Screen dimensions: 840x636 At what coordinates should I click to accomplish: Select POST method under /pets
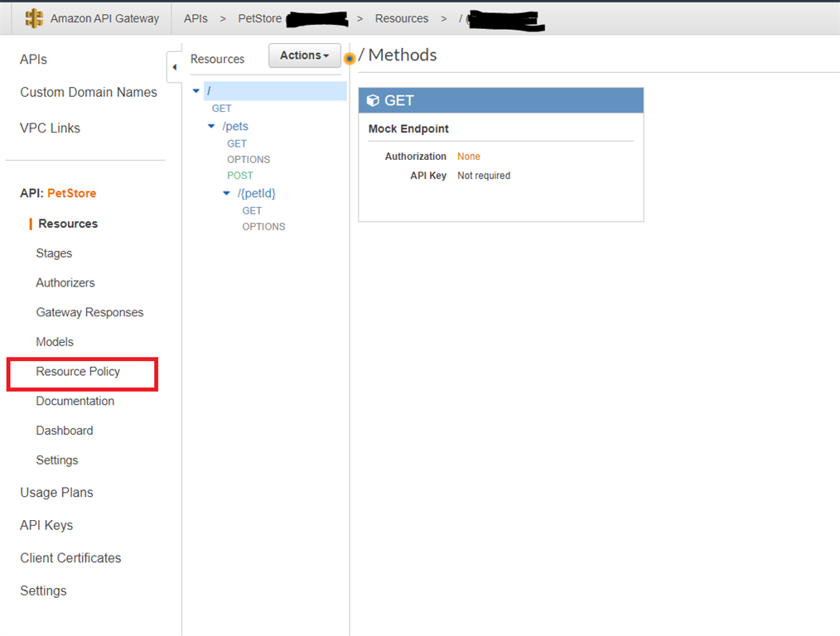(x=239, y=176)
